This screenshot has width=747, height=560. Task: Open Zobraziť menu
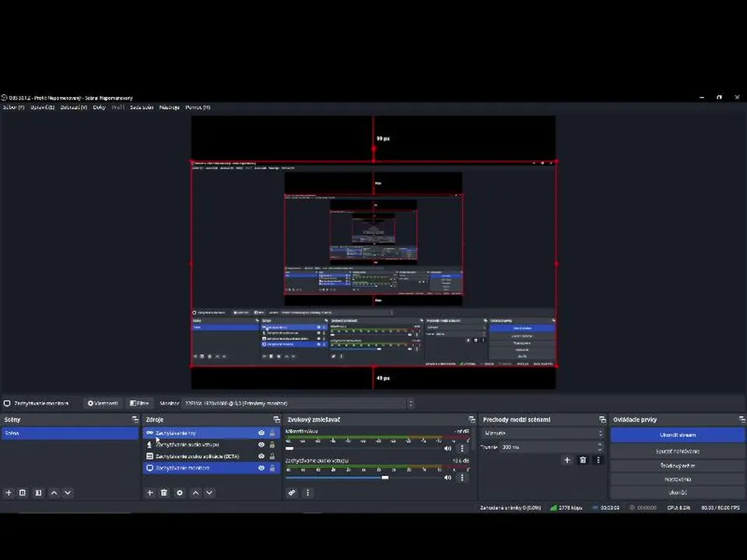[x=74, y=107]
